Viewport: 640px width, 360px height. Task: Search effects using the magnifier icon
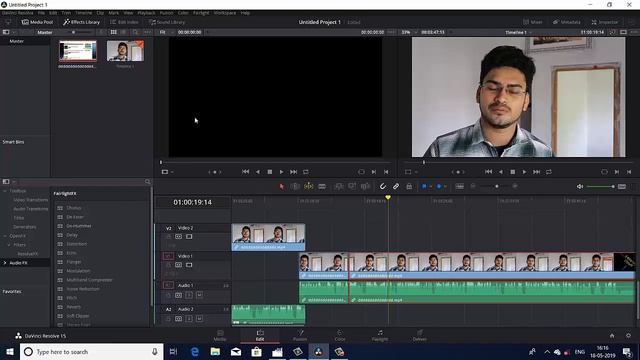(148, 182)
